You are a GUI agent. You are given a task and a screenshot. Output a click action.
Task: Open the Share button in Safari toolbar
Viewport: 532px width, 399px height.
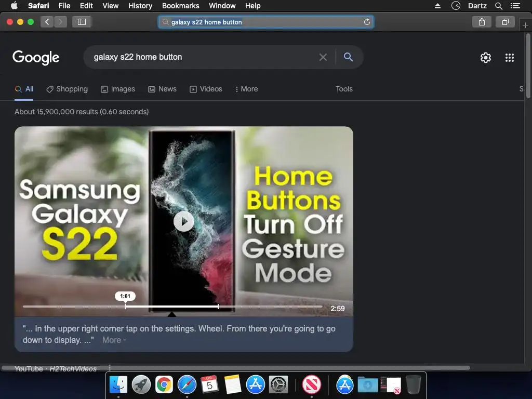point(482,22)
